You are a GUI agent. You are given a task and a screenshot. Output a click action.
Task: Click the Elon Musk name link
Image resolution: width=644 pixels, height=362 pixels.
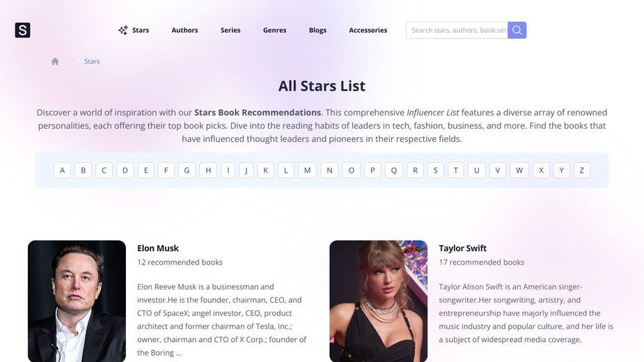(158, 249)
